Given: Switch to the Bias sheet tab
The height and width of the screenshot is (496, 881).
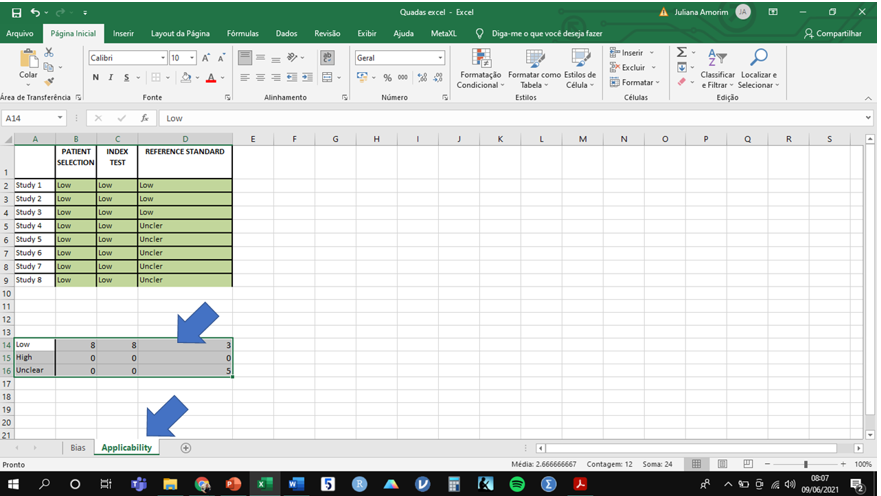Looking at the screenshot, I should coord(77,448).
